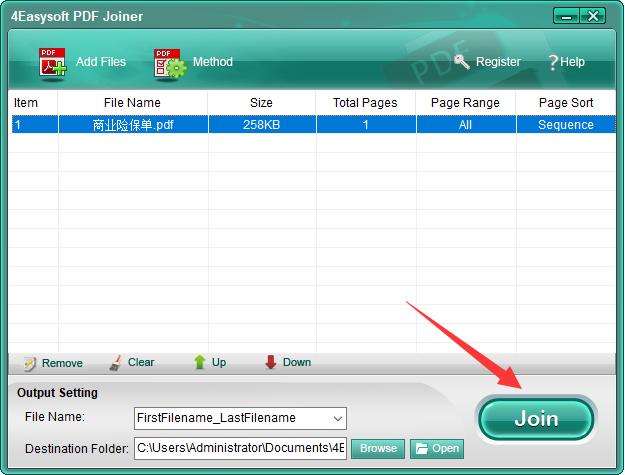Click the Register key icon
Viewport: 625px width, 475px height.
pos(462,62)
